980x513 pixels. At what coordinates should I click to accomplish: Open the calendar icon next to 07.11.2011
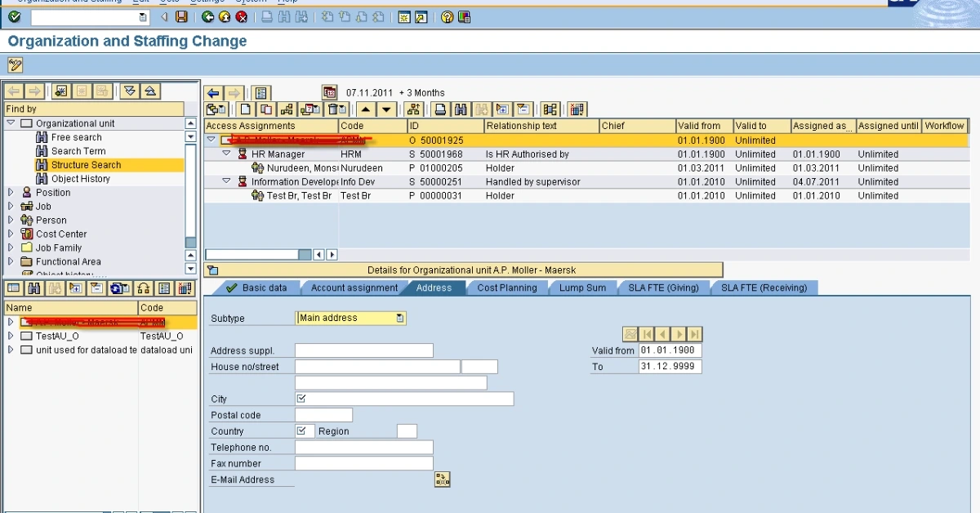coord(330,92)
